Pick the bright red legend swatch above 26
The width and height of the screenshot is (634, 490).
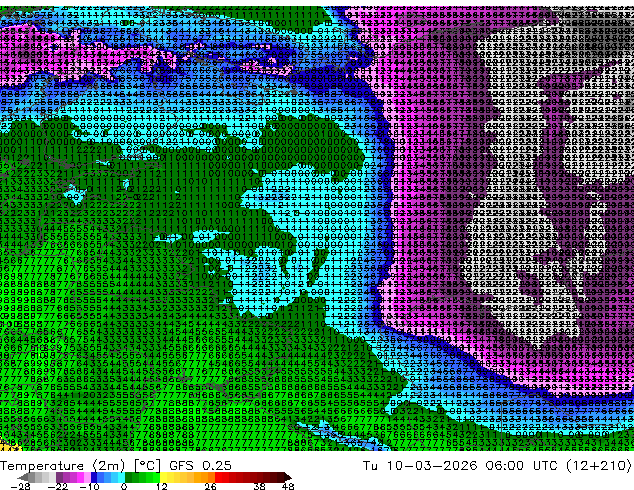click(218, 477)
